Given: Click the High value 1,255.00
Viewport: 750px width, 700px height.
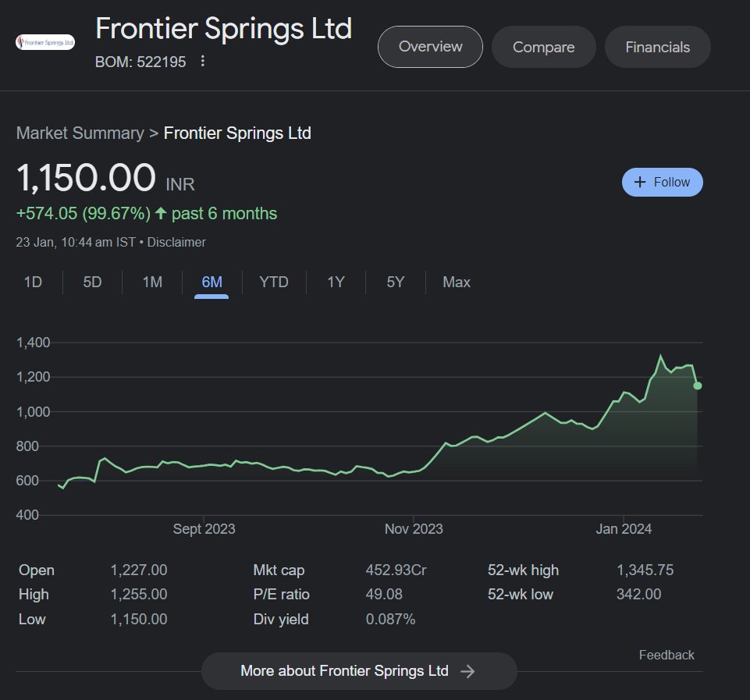Looking at the screenshot, I should click(139, 595).
